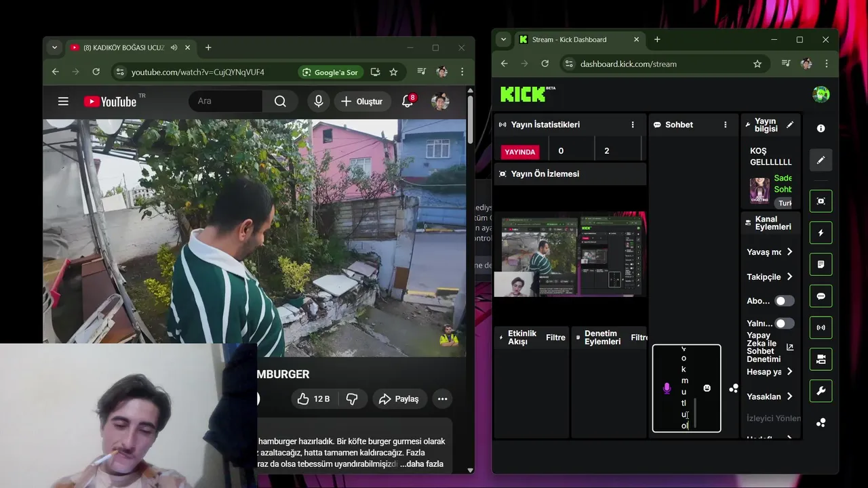This screenshot has height=488, width=868.
Task: Expand the Yasaklan chevron
Action: click(789, 396)
